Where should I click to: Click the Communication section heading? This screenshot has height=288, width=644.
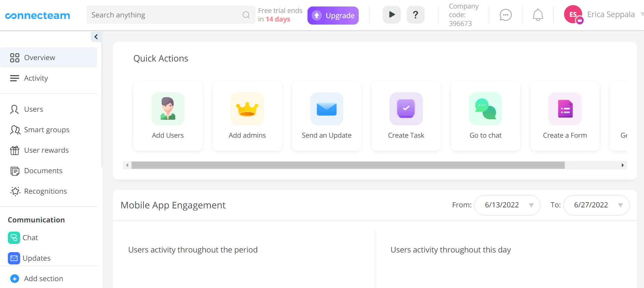(36, 220)
